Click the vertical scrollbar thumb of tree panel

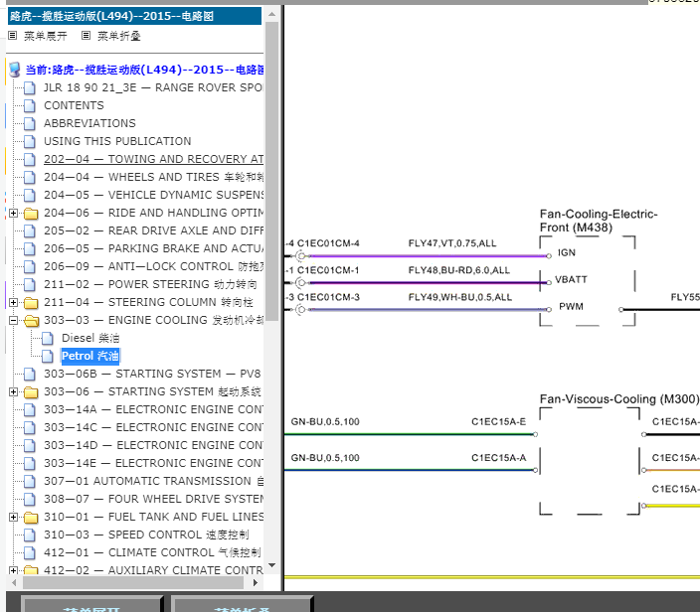(271, 171)
